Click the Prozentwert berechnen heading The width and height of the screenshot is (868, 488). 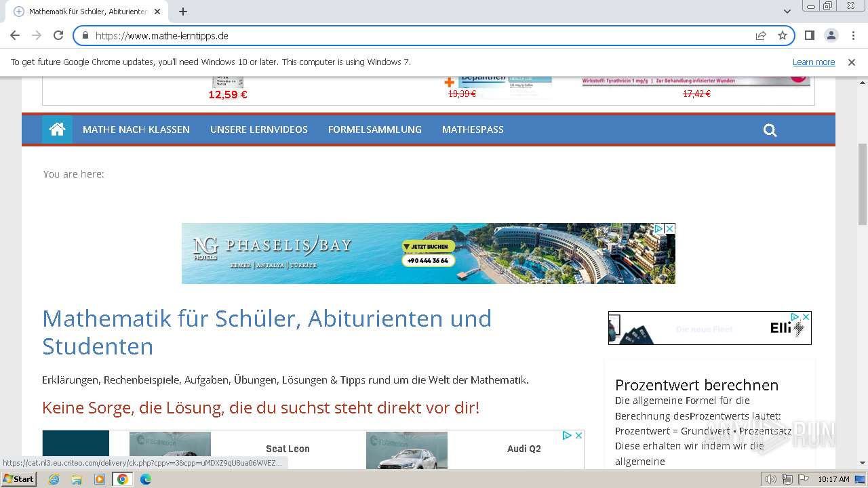(696, 385)
